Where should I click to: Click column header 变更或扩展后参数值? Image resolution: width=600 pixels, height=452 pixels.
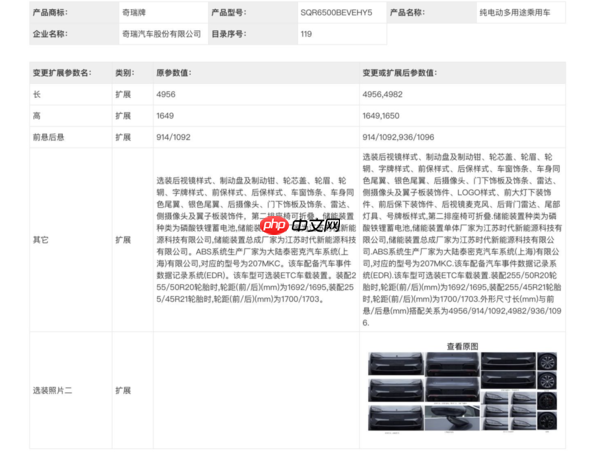[399, 73]
